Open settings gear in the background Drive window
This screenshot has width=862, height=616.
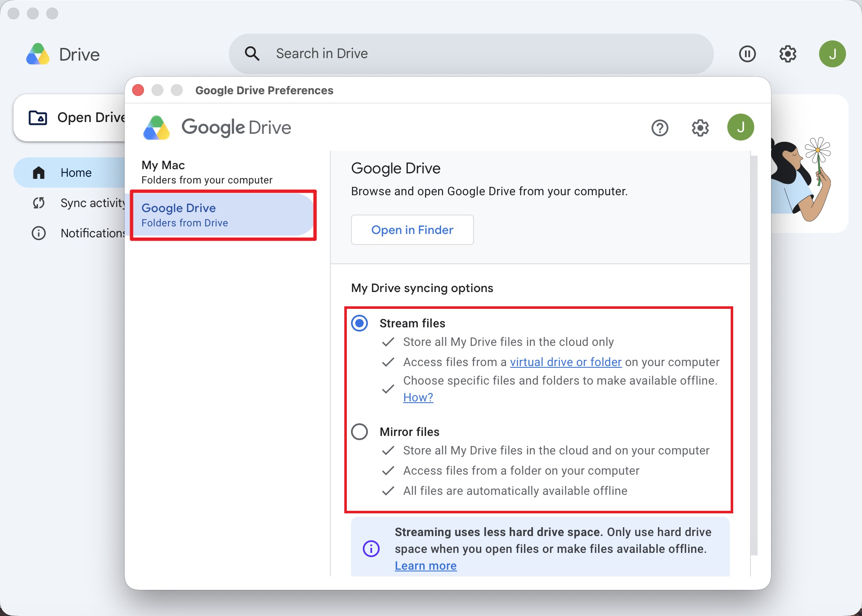(788, 54)
